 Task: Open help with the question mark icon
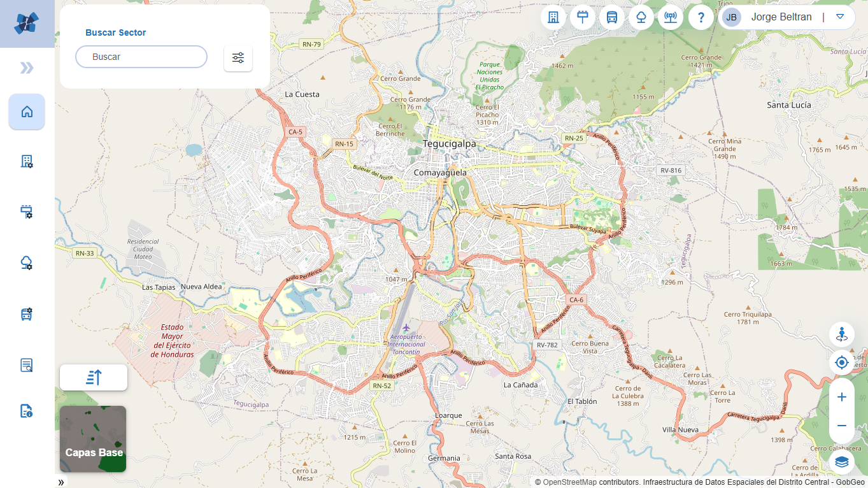701,17
